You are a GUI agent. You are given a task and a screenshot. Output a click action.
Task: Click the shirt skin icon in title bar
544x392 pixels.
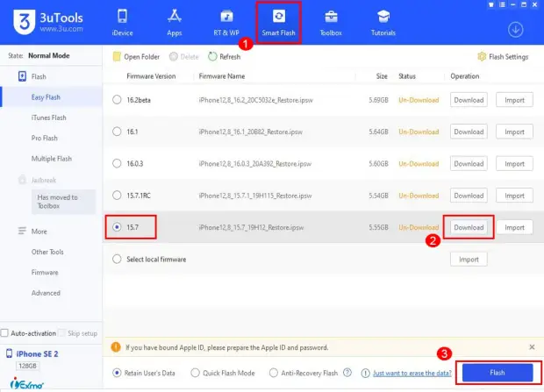491,4
